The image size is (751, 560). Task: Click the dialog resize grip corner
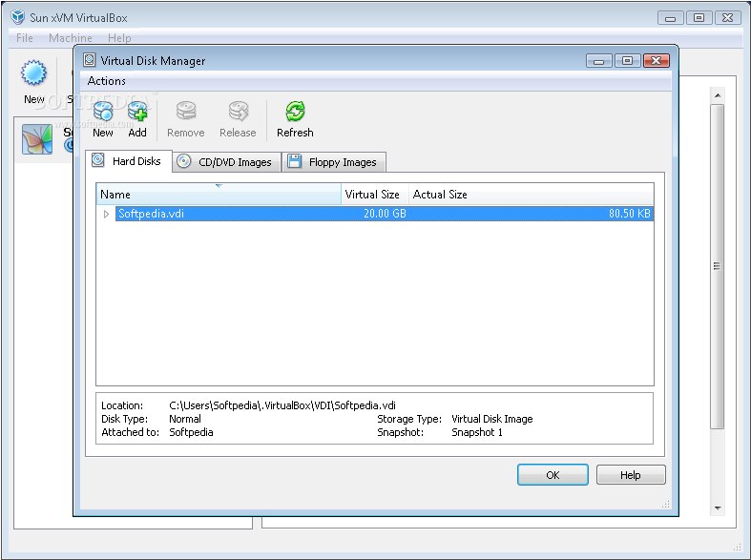pos(666,504)
